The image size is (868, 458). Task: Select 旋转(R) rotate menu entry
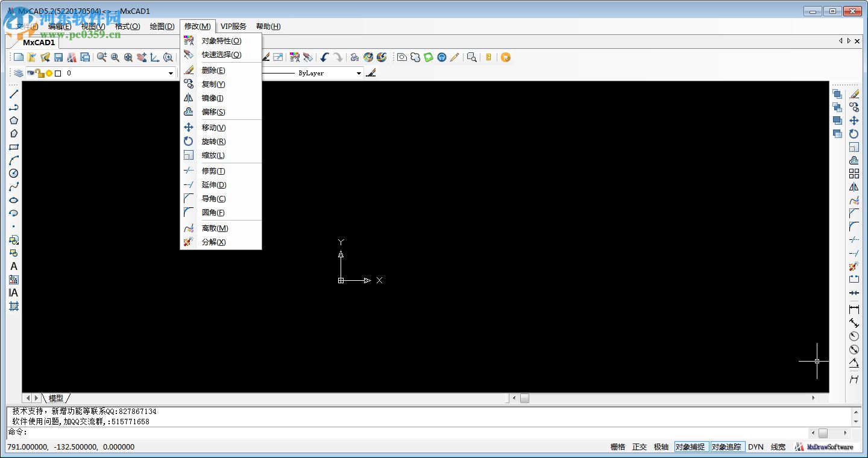point(221,142)
